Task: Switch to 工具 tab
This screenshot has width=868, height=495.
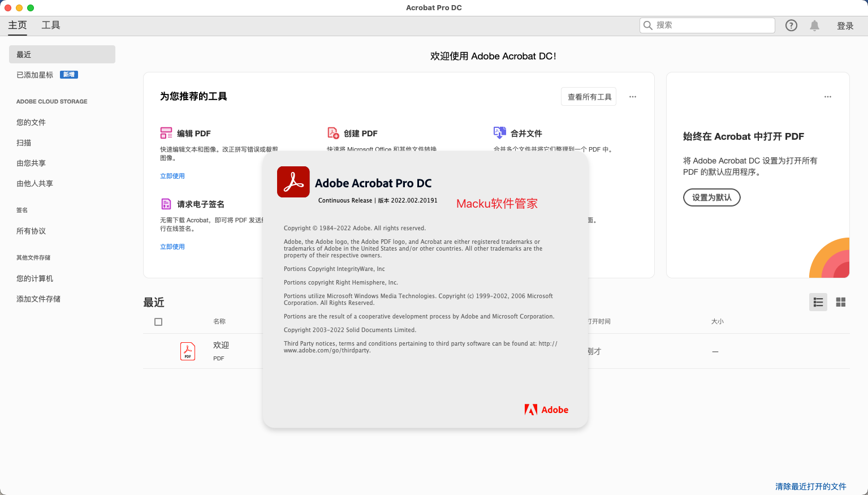Action: [51, 25]
